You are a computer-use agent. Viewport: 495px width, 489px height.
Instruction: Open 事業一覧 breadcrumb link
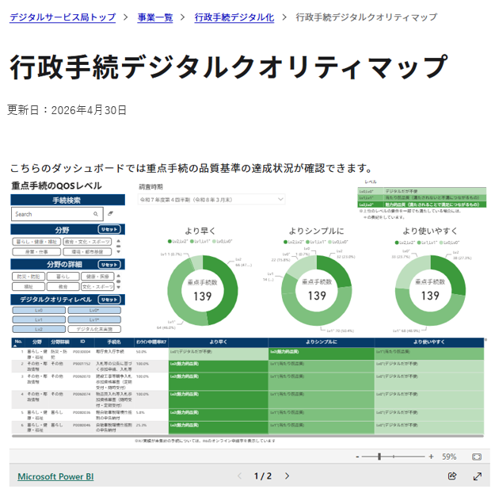(155, 17)
